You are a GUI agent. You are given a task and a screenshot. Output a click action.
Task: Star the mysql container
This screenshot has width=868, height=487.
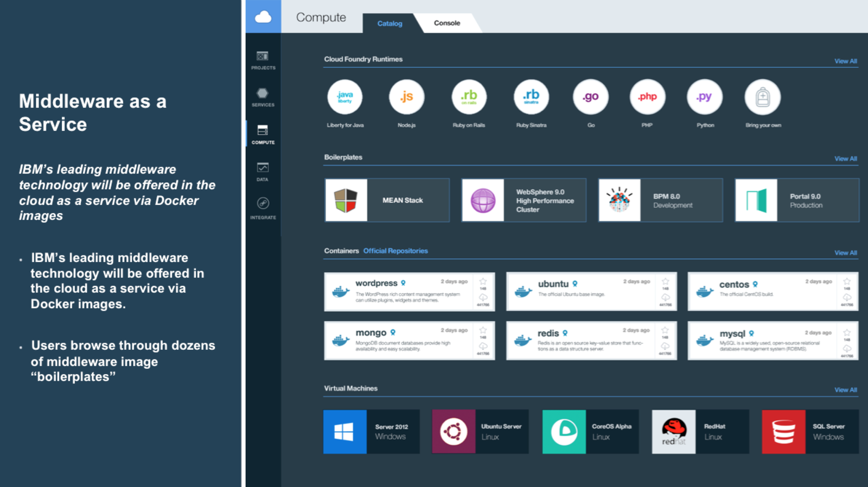(x=847, y=332)
